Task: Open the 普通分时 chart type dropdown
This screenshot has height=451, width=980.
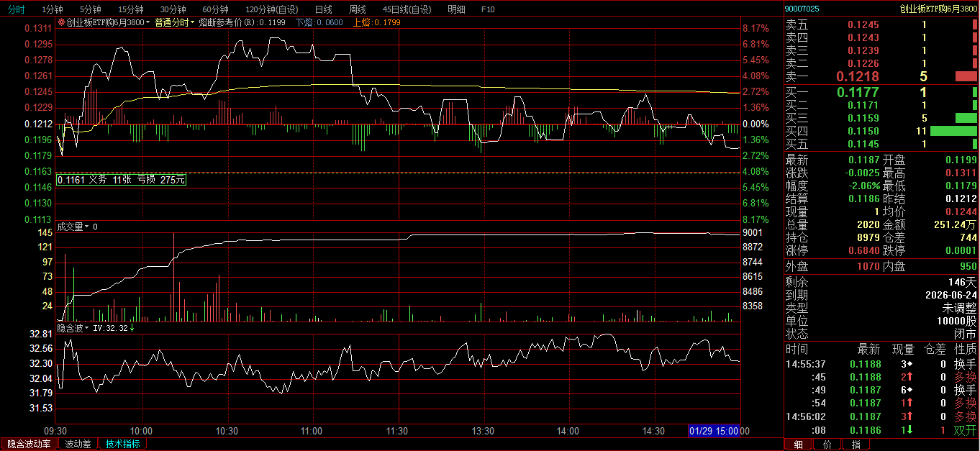Action: (174, 23)
